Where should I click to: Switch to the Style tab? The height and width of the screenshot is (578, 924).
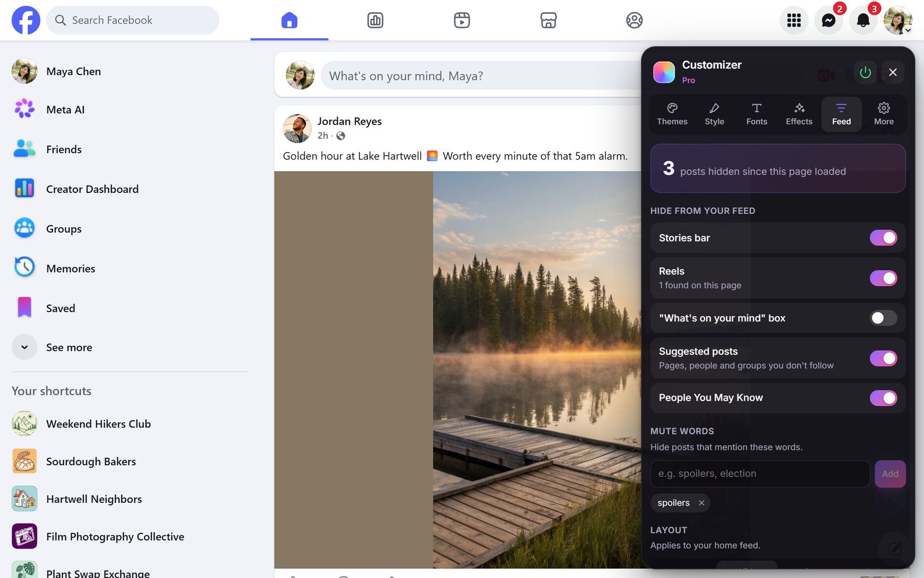click(714, 114)
